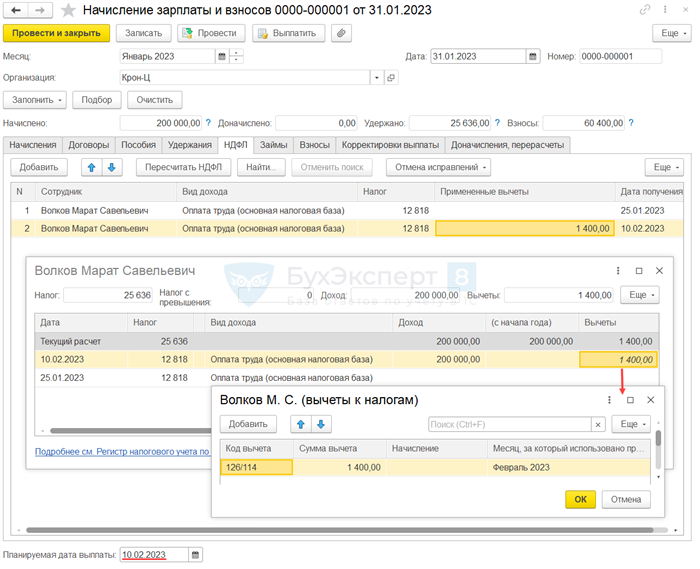
Task: Select the 126/114 Код вычета cell
Action: click(256, 467)
